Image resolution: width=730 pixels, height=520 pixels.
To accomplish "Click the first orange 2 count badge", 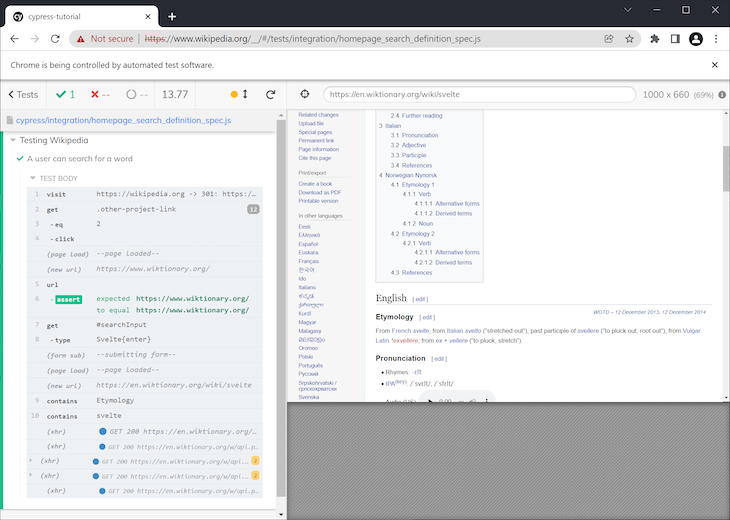I will (255, 460).
